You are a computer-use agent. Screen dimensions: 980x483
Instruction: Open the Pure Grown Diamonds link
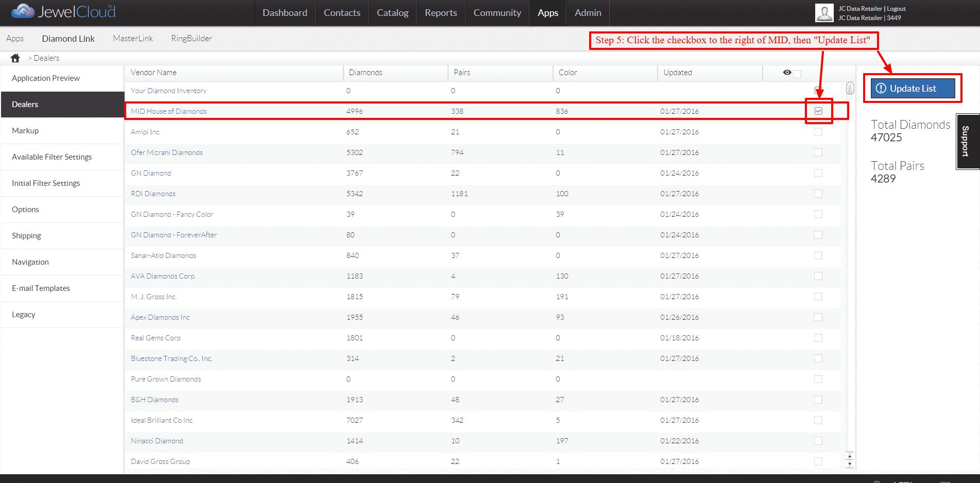point(166,379)
